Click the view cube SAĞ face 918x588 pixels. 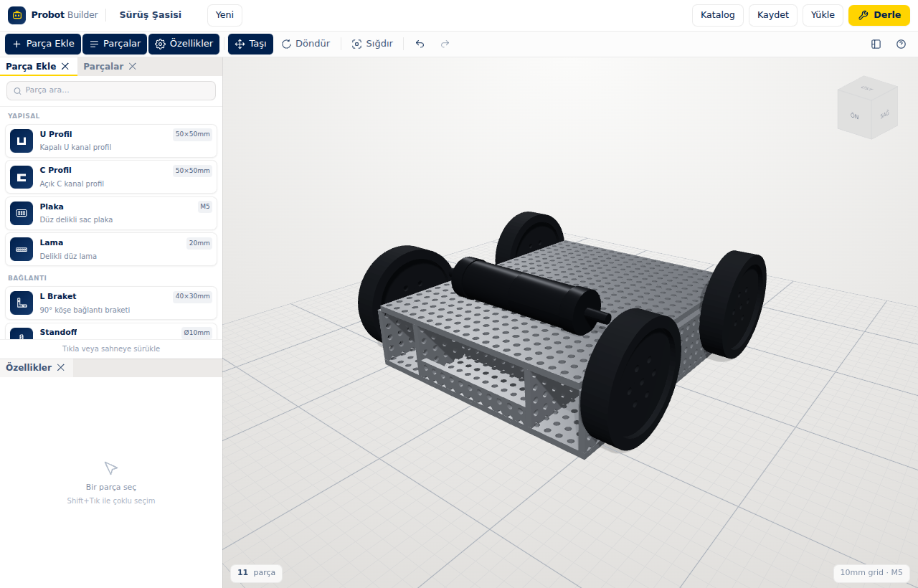point(884,114)
